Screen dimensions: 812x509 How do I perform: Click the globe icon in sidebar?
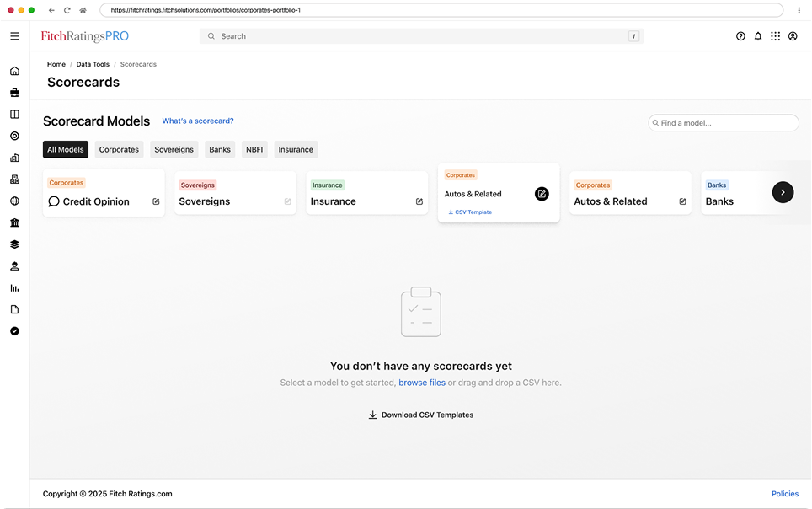pyautogui.click(x=14, y=201)
